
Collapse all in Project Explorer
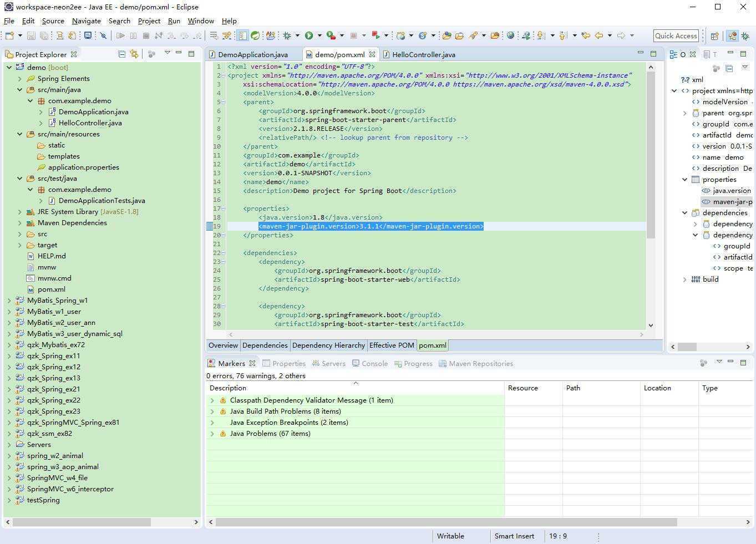pyautogui.click(x=121, y=54)
